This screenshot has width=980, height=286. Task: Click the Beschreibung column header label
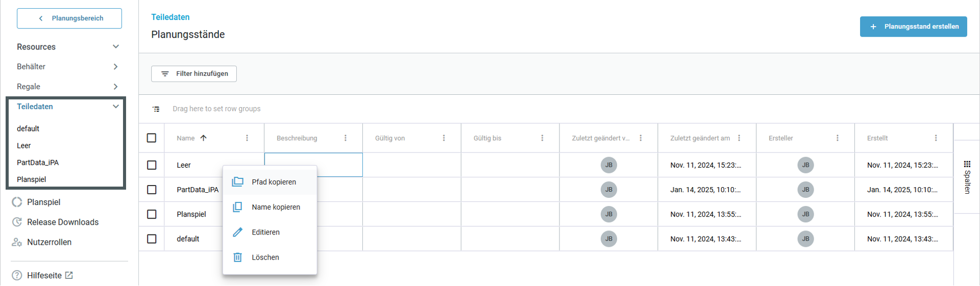click(x=297, y=138)
